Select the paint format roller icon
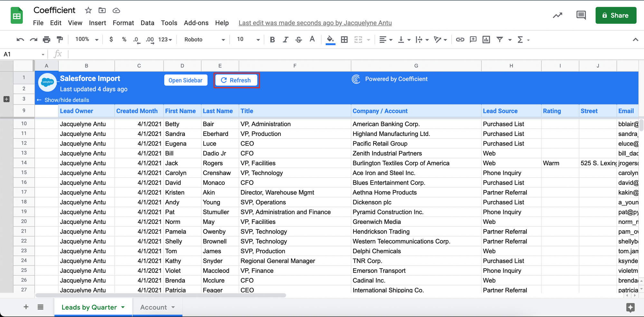 (x=60, y=40)
